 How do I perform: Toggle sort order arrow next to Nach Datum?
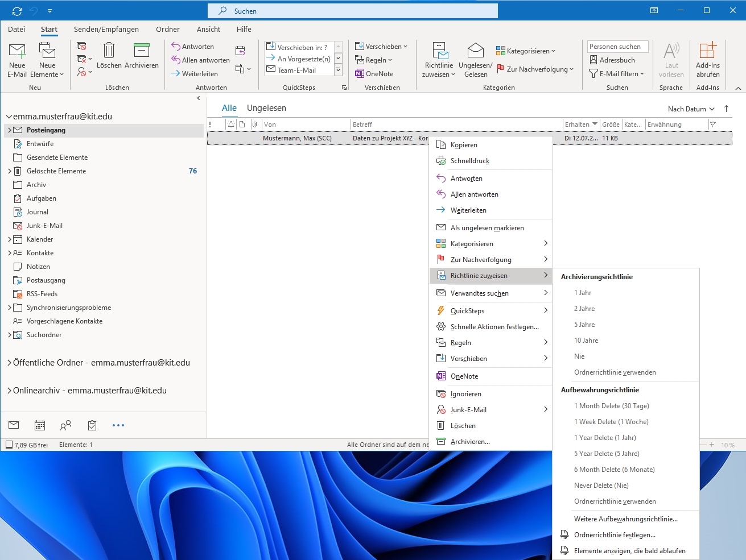tap(726, 109)
